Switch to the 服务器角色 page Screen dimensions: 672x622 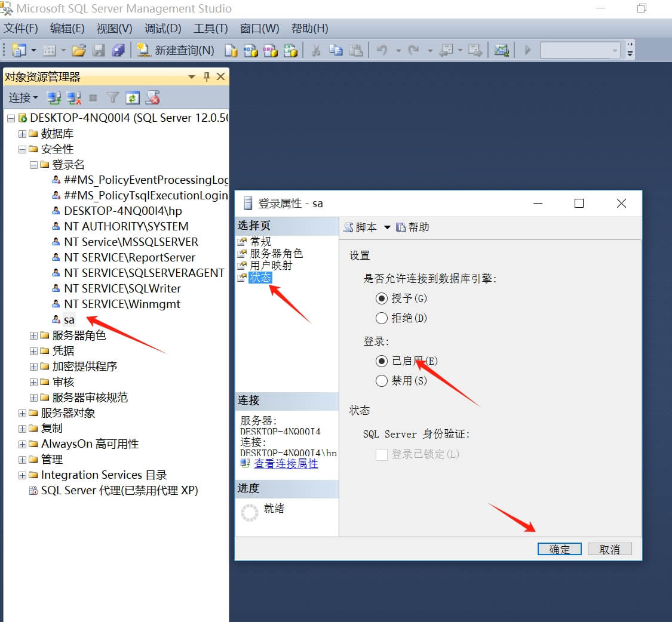coord(276,254)
